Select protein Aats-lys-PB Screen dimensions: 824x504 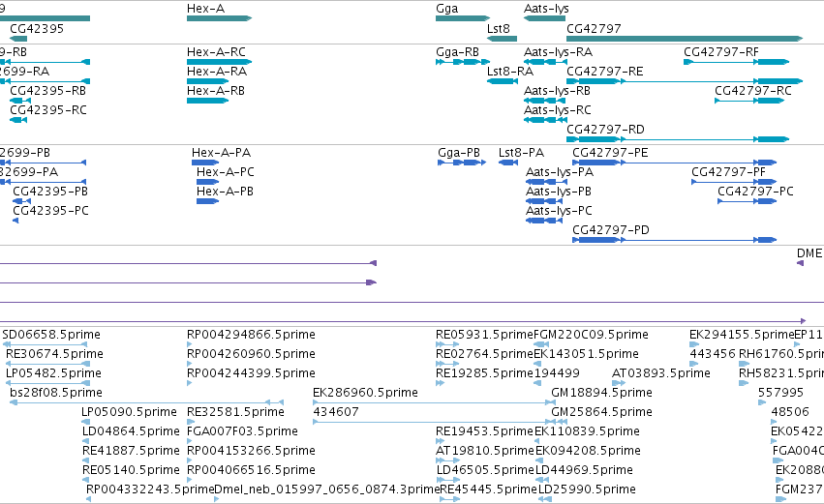click(544, 201)
